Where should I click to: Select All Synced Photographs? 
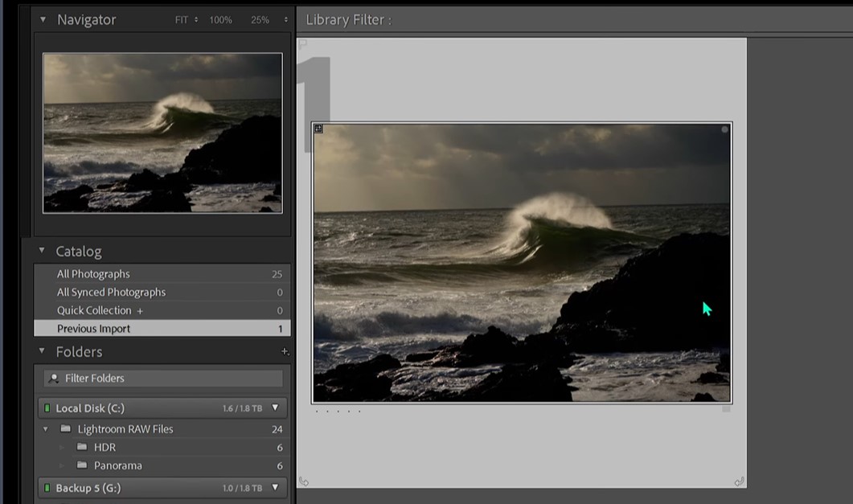pyautogui.click(x=162, y=293)
